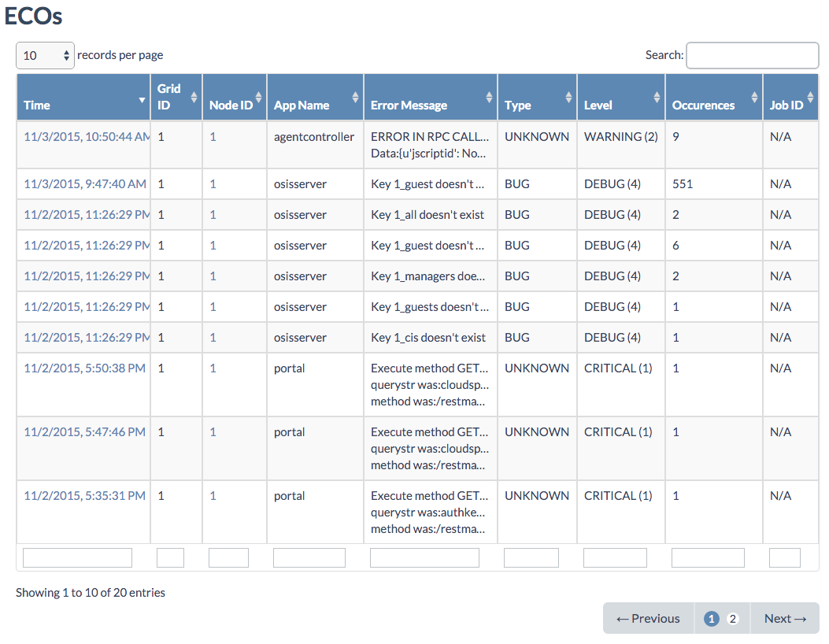This screenshot has width=829, height=644.
Task: Go to page 2 of results
Action: [x=732, y=619]
